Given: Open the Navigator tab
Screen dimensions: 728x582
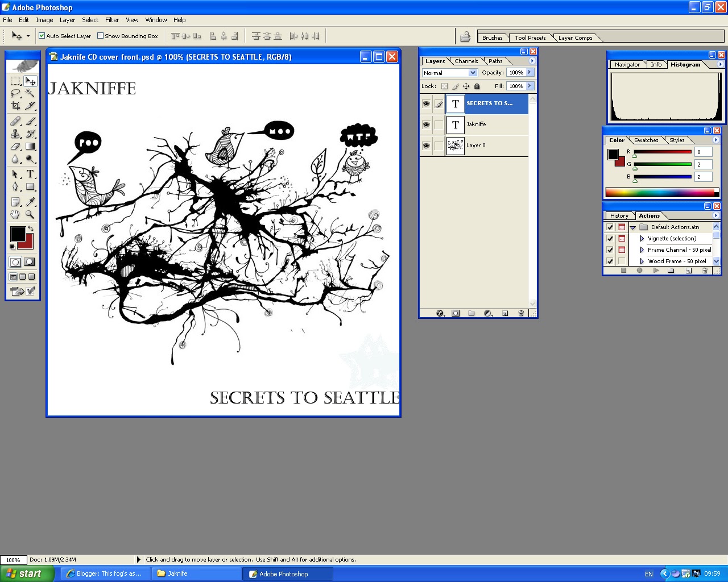Looking at the screenshot, I should (627, 64).
